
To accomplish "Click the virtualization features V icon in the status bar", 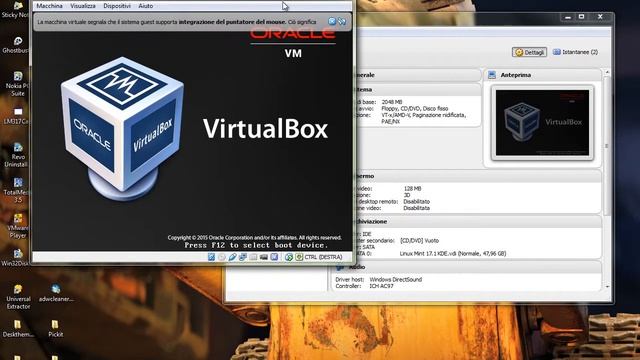I will point(274,257).
